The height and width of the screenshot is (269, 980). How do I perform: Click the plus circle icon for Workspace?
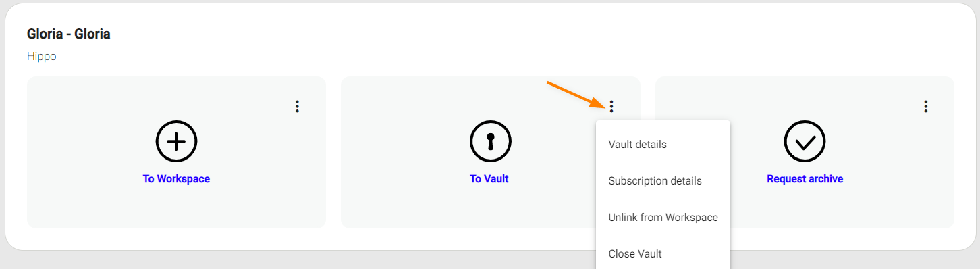176,141
